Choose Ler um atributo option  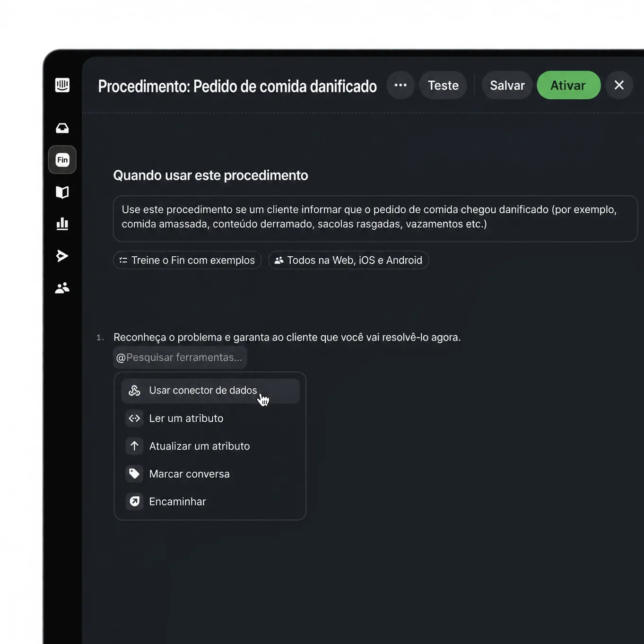(210, 418)
